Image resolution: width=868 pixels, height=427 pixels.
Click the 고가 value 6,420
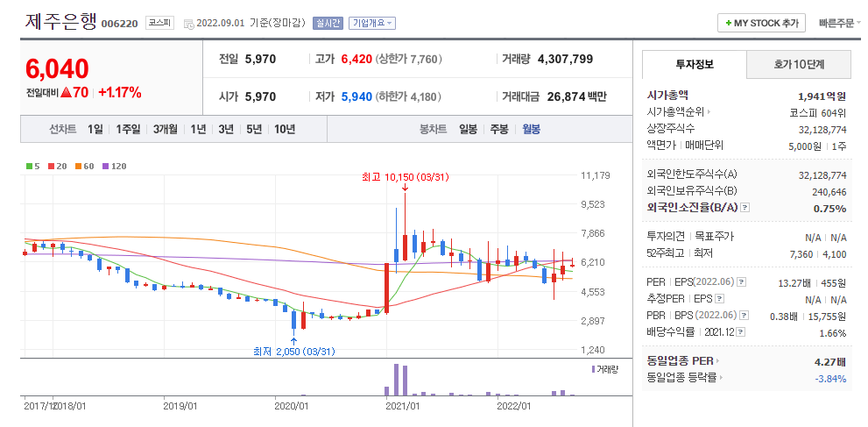pyautogui.click(x=356, y=59)
